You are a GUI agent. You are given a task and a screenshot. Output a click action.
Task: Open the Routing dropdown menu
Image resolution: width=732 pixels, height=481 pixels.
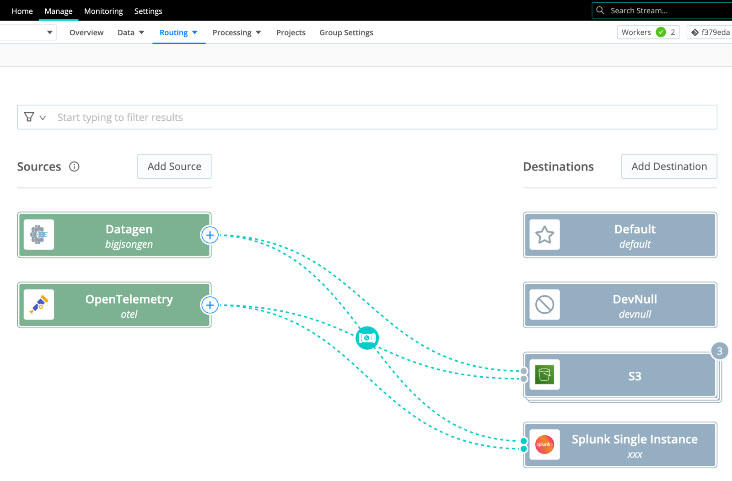click(179, 33)
